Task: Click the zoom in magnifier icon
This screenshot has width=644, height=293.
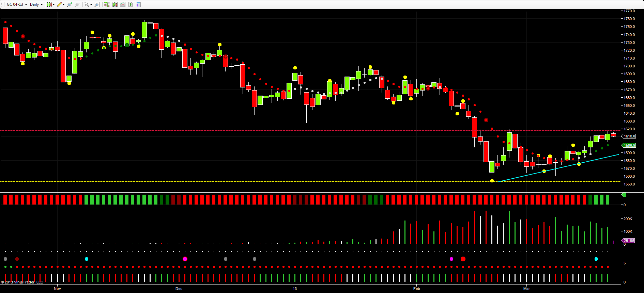Action: [x=70, y=4]
